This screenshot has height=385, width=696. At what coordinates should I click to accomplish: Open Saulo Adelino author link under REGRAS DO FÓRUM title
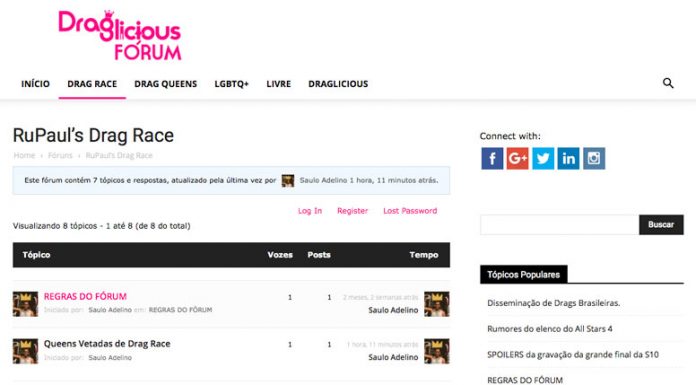110,310
